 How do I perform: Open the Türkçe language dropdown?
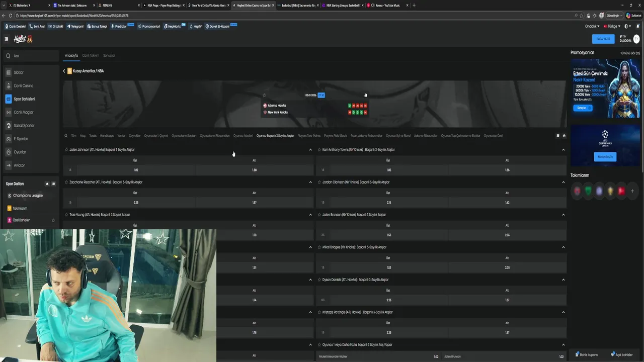pos(612,26)
